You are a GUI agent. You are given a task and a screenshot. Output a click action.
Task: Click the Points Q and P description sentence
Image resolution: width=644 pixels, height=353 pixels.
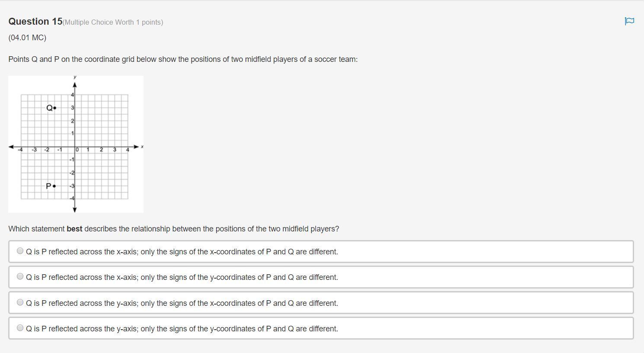(183, 59)
